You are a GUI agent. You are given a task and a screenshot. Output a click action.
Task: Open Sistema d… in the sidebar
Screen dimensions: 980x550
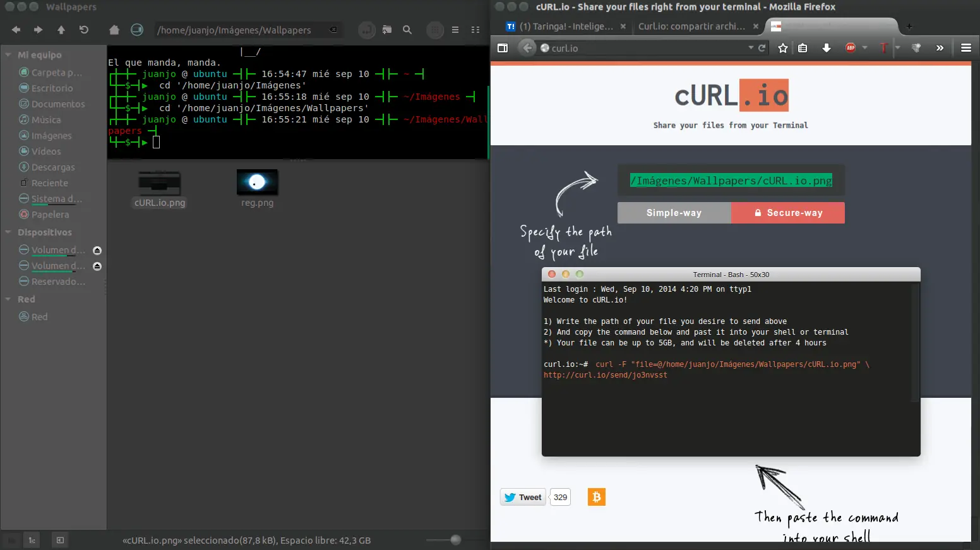point(51,199)
